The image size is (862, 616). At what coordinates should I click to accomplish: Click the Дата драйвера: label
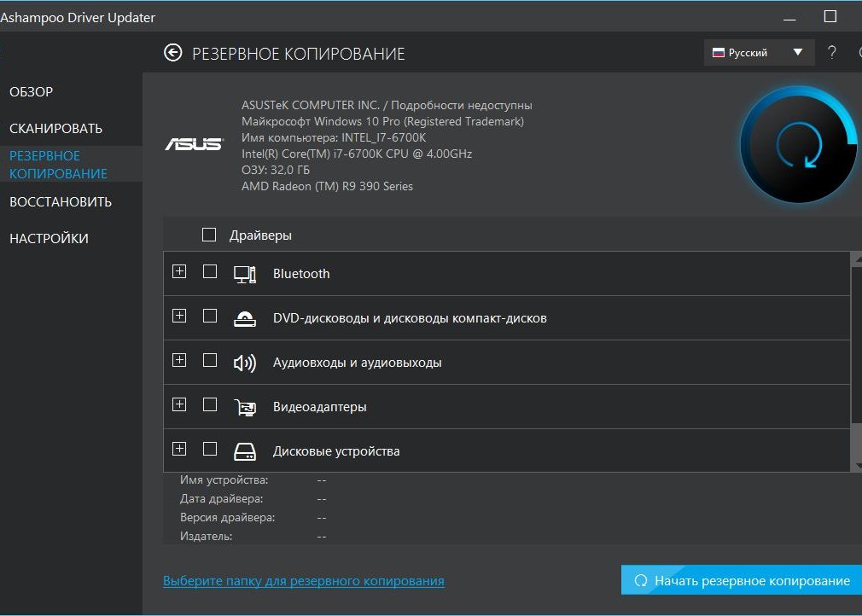222,499
